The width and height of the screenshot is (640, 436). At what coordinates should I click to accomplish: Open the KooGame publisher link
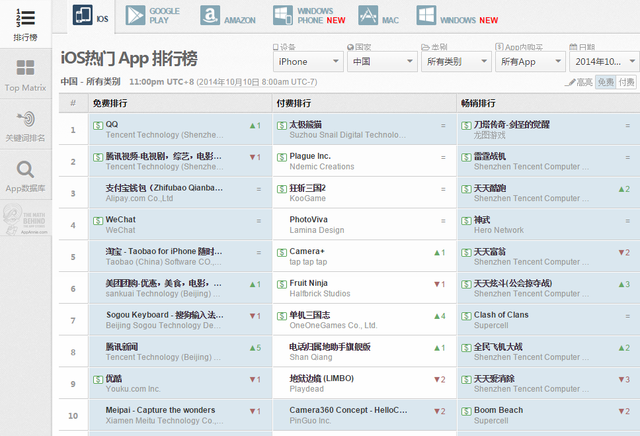tap(307, 198)
